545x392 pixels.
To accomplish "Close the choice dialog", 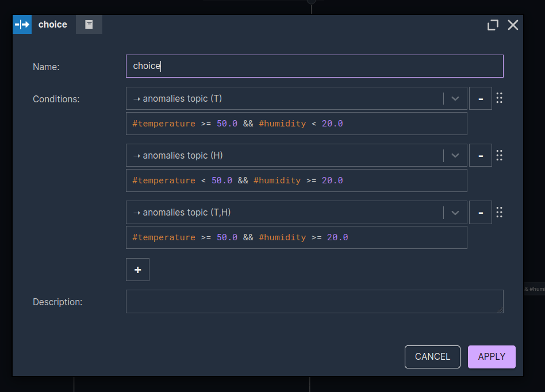I will pos(513,25).
